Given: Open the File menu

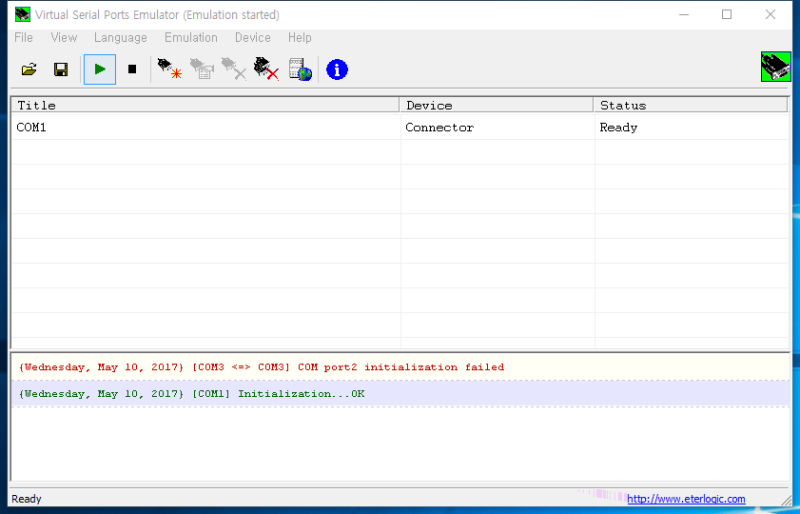Looking at the screenshot, I should point(23,38).
